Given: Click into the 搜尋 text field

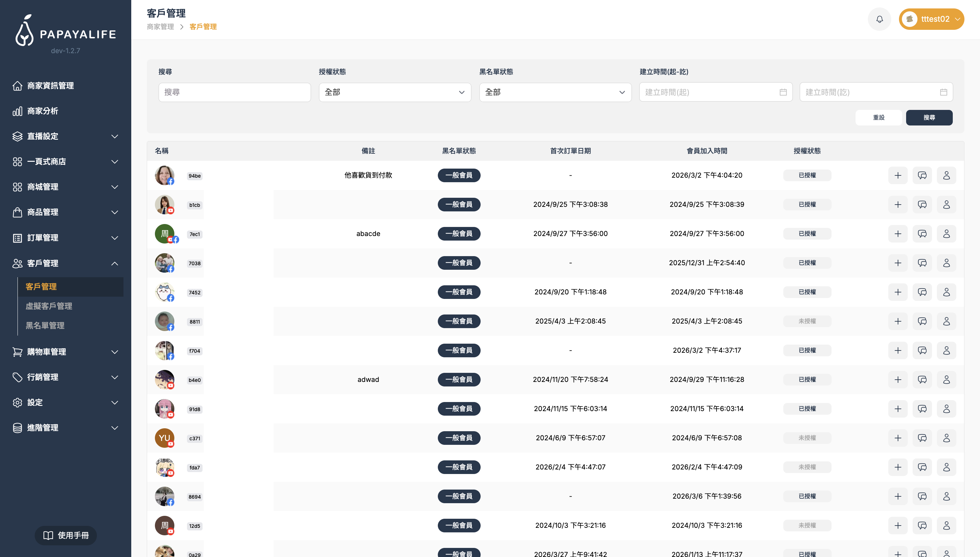Looking at the screenshot, I should click(234, 92).
